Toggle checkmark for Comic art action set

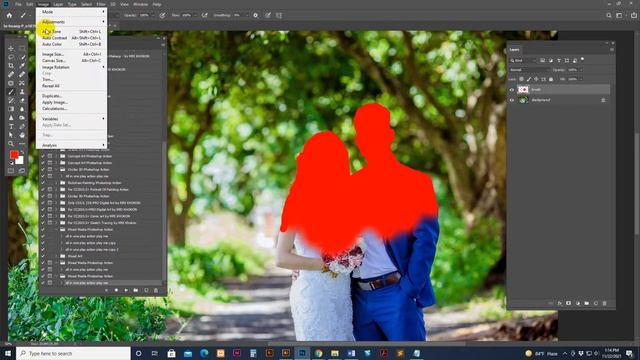tap(43, 216)
